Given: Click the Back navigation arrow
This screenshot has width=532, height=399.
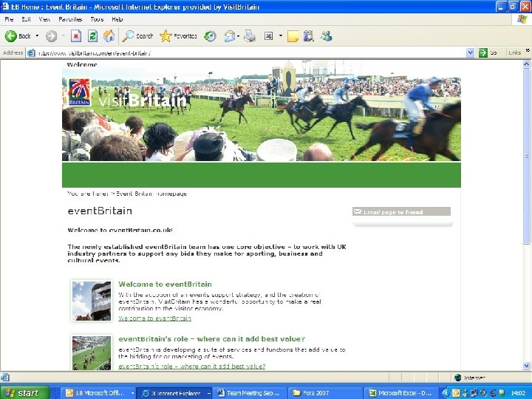Looking at the screenshot, I should pos(11,36).
